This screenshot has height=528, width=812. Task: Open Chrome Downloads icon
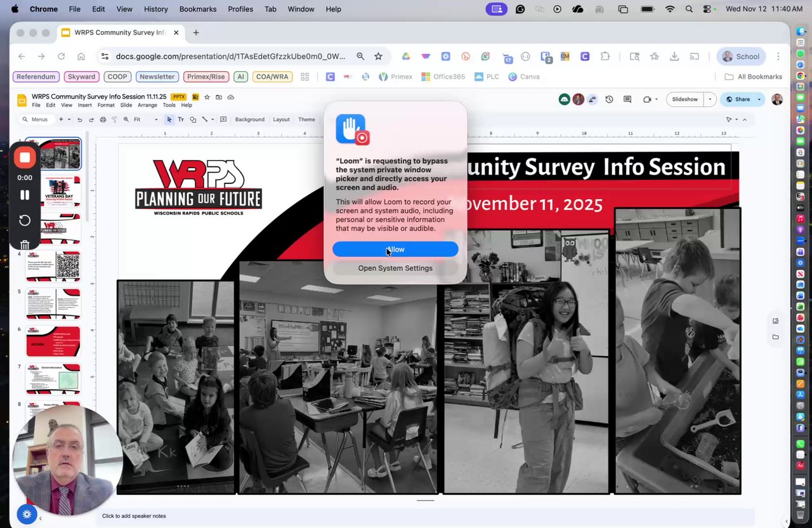click(674, 56)
